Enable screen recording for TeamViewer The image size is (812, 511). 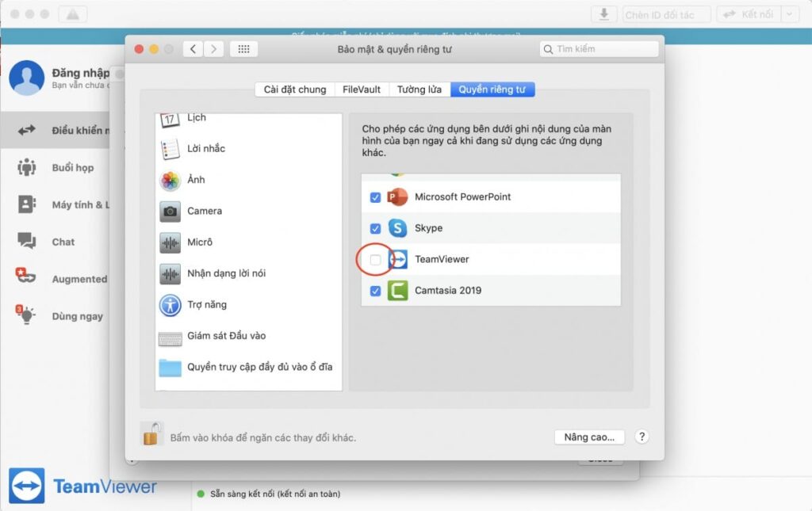click(x=373, y=258)
